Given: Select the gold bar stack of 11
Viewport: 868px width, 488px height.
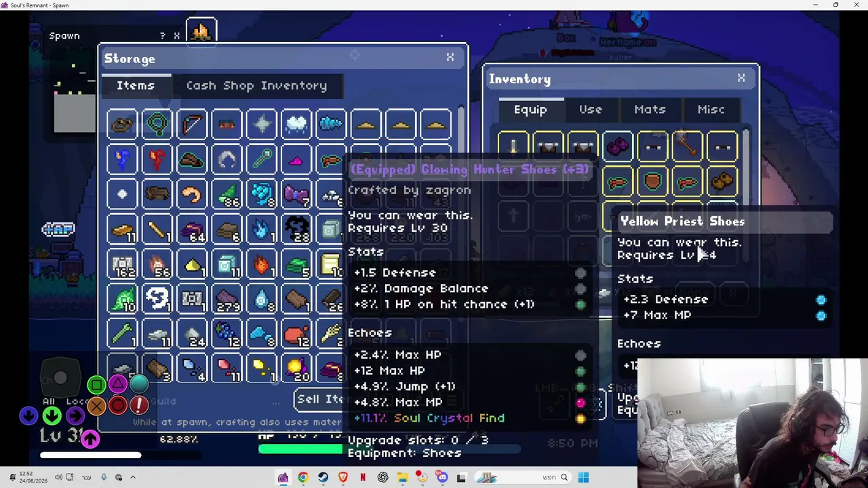Looking at the screenshot, I should click(123, 230).
